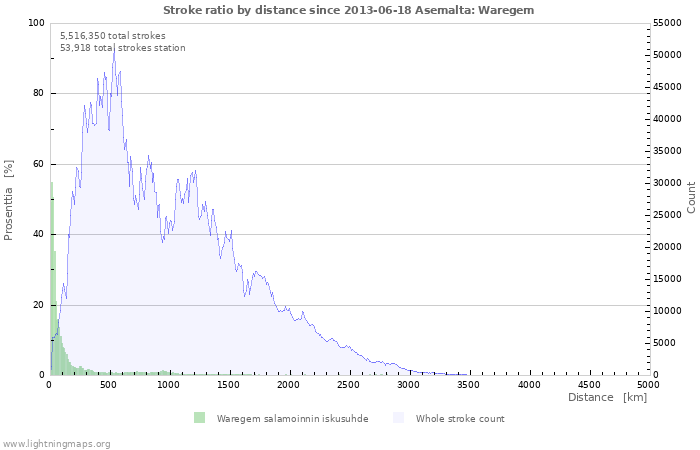Screen dimensions: 700x450
Task: Click the Distance [km] axis label
Action: [607, 397]
